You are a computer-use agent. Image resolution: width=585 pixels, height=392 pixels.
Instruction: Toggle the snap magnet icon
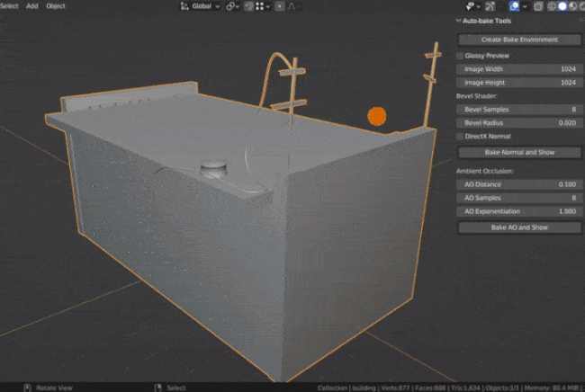coord(248,6)
